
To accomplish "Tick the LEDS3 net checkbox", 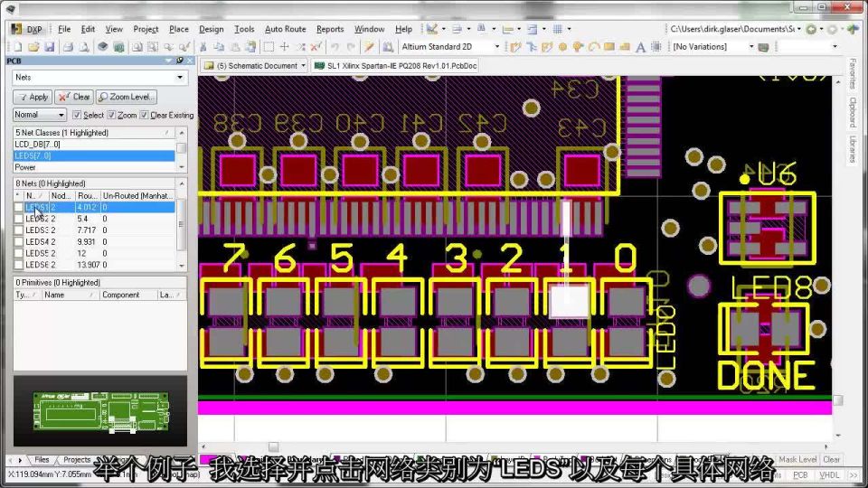I will coord(19,230).
